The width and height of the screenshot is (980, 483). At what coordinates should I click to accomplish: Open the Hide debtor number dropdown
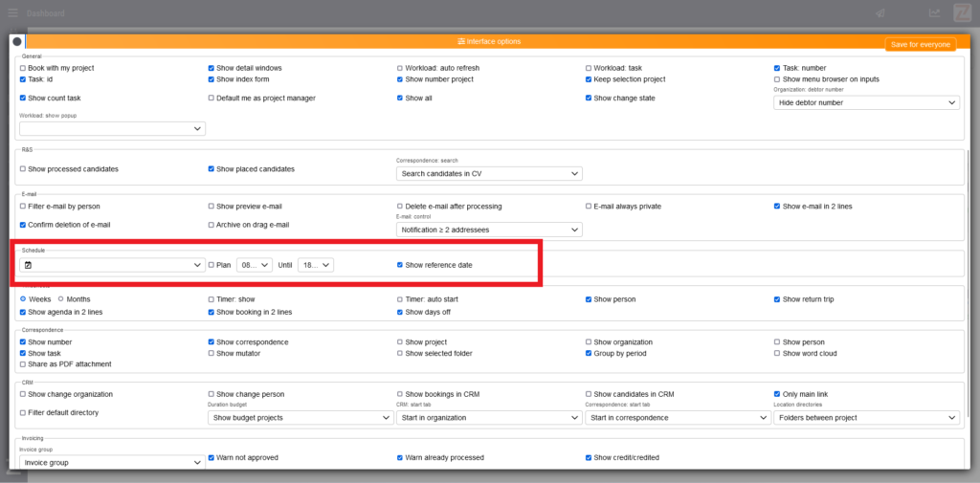pyautogui.click(x=866, y=102)
